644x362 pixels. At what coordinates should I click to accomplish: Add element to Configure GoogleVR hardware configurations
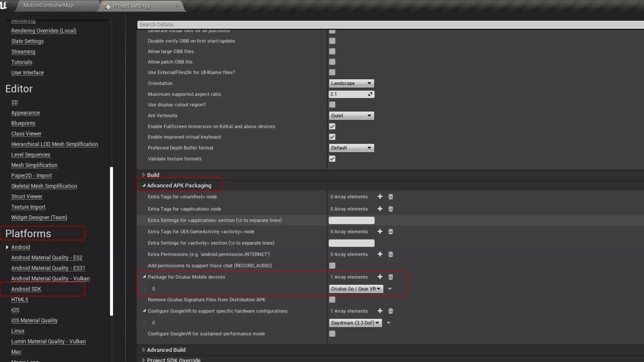coord(380,311)
